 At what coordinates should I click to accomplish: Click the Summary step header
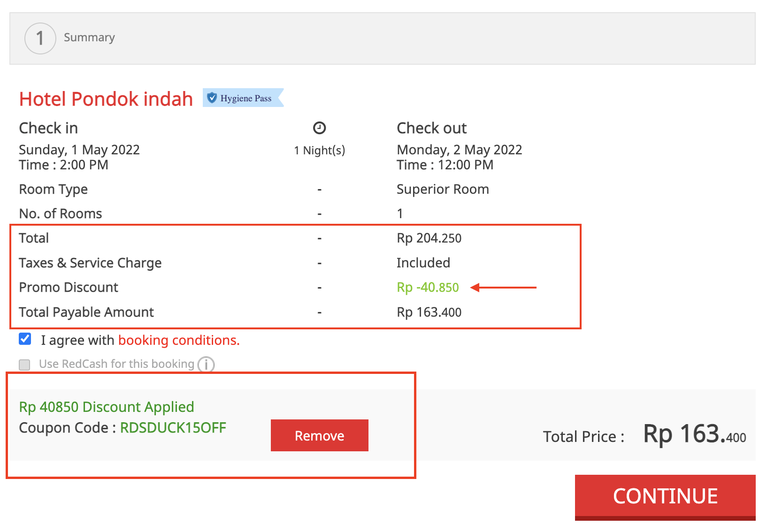tap(383, 38)
